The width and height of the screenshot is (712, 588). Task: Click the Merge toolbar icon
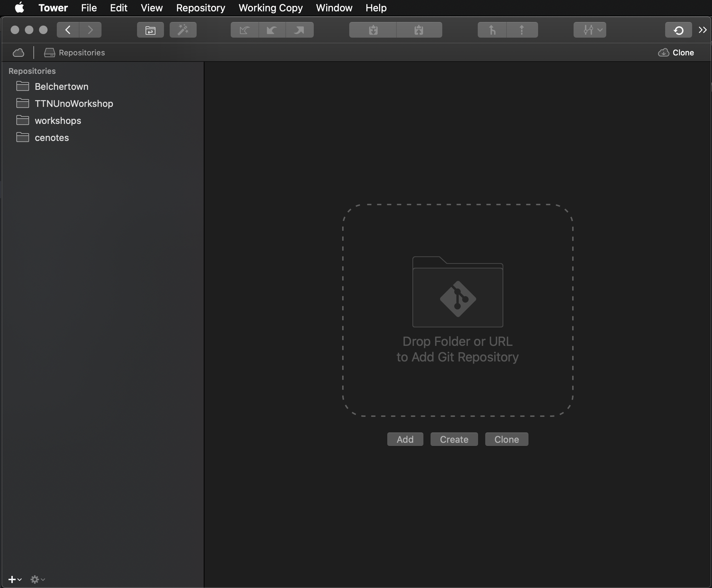click(492, 30)
